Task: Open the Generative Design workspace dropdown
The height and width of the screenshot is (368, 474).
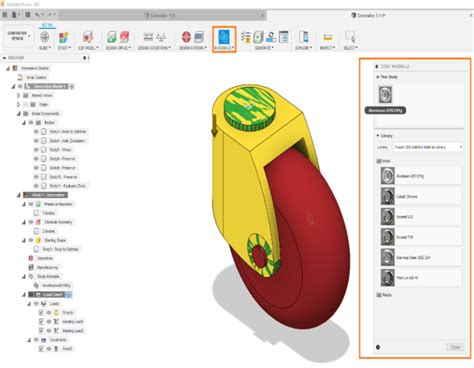Action: 19,36
